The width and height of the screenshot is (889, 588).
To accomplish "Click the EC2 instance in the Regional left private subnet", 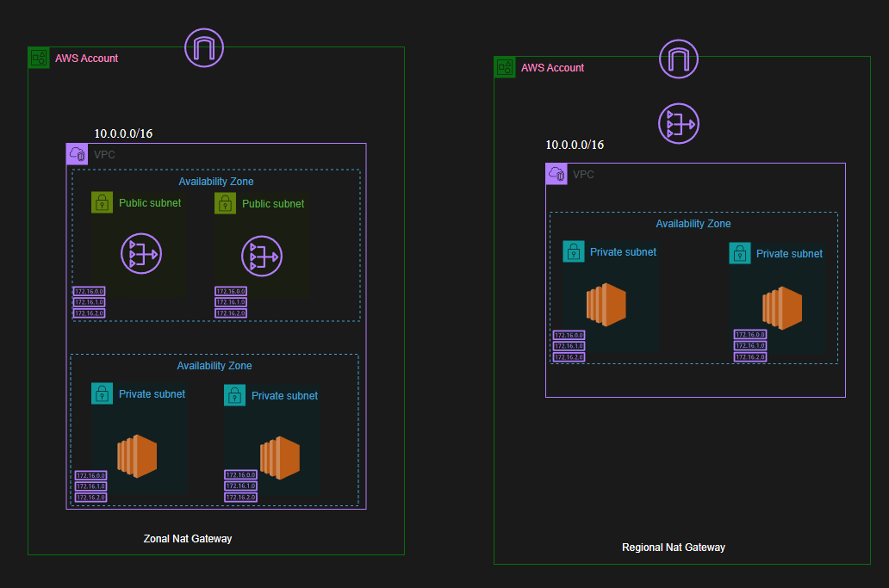I will point(606,305).
